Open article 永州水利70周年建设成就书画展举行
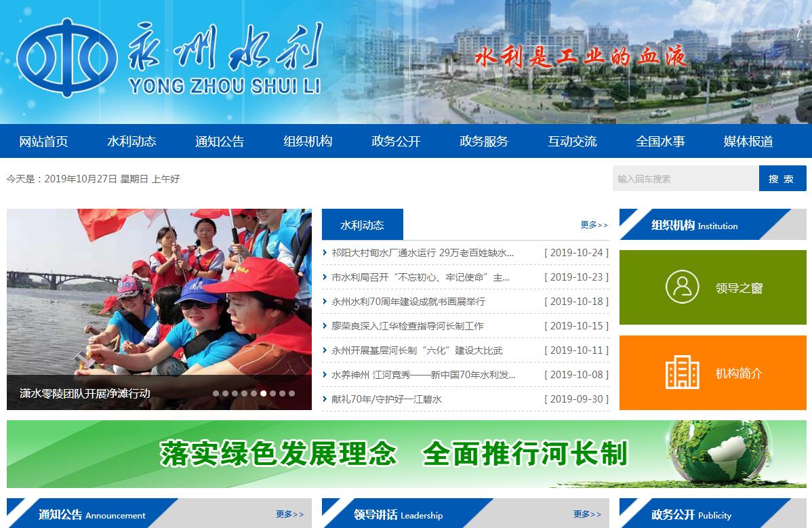This screenshot has width=812, height=528. (408, 302)
